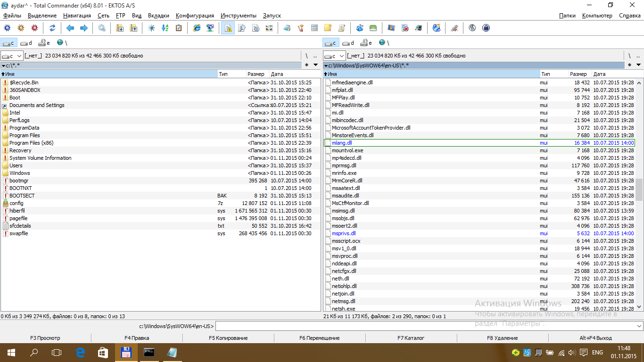Go forward using the right arrow icon
This screenshot has height=362, width=644.
coord(84,28)
